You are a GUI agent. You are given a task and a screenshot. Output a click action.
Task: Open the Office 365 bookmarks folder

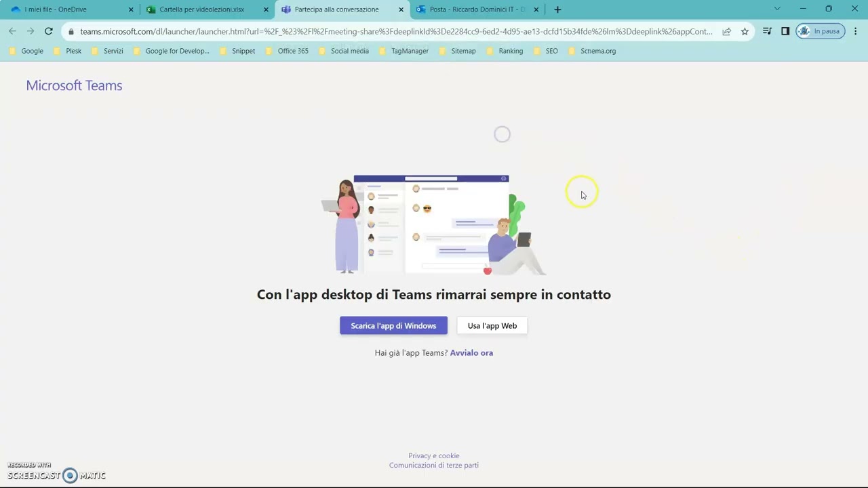point(287,51)
